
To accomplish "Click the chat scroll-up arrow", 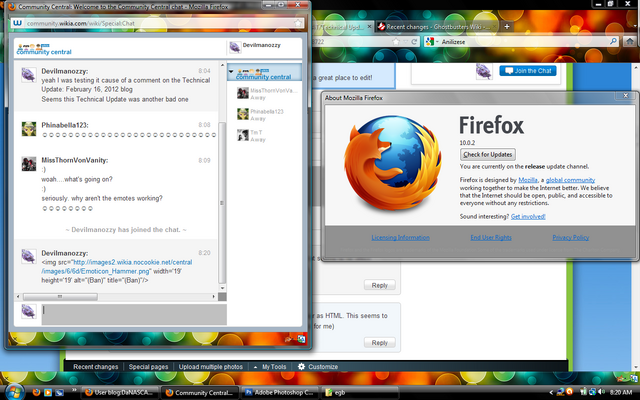I will click(222, 64).
